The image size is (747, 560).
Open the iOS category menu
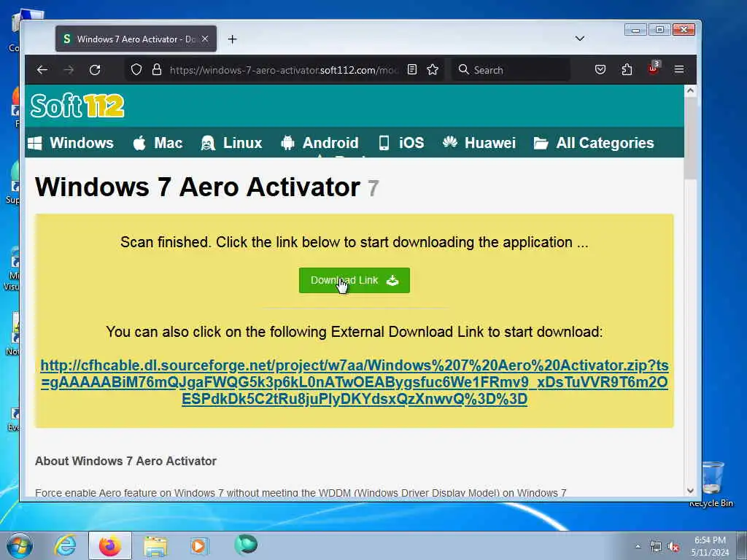(x=401, y=143)
